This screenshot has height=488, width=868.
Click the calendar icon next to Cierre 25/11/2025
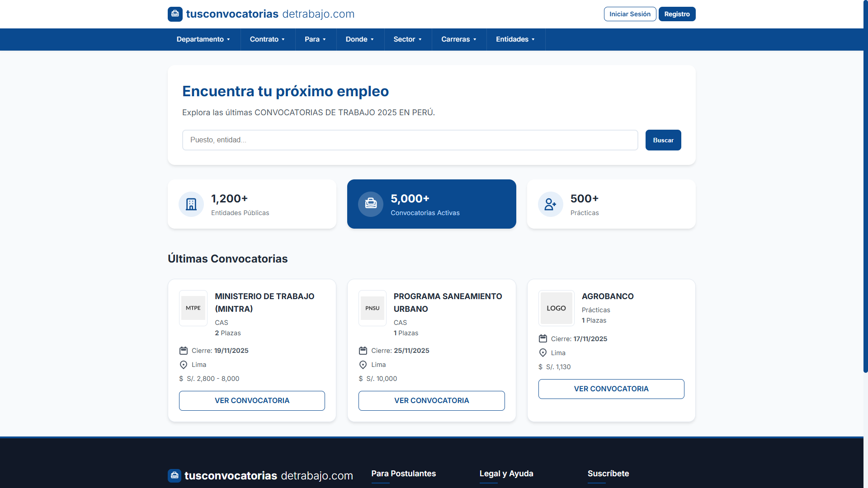(363, 351)
